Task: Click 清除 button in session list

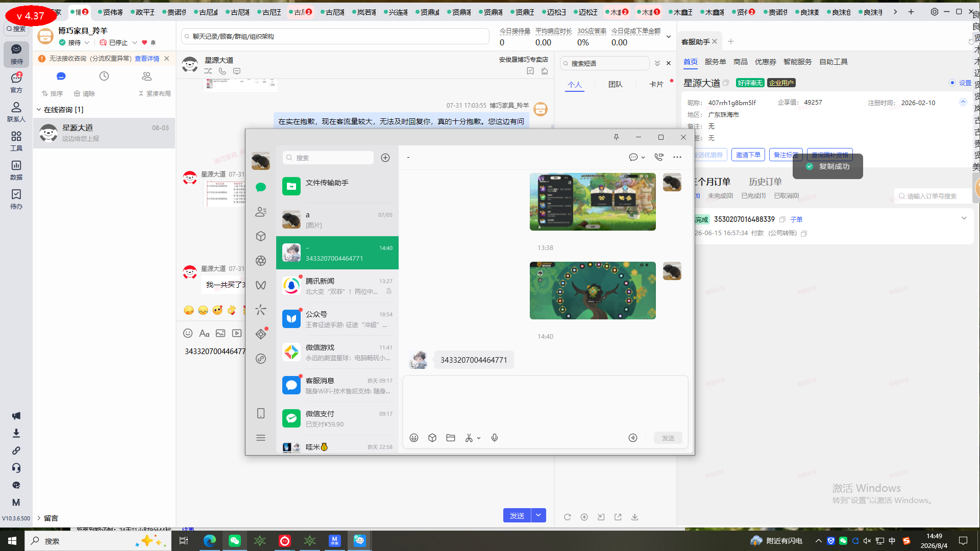Action: (x=84, y=94)
